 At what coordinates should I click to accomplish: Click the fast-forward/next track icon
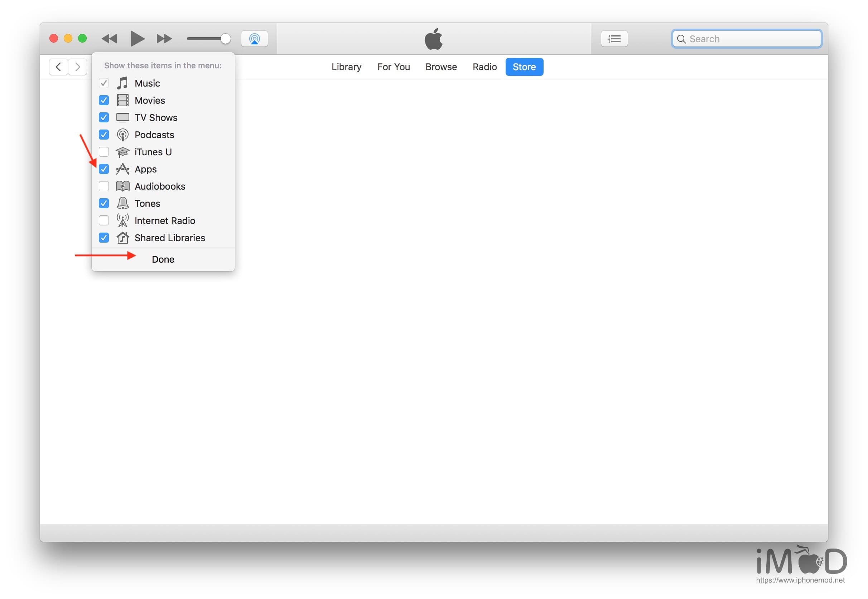pyautogui.click(x=164, y=39)
